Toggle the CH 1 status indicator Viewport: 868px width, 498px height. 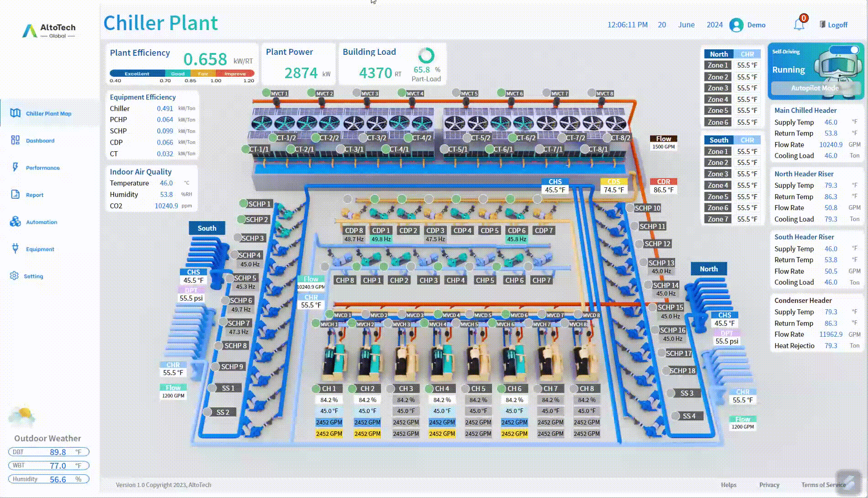317,388
